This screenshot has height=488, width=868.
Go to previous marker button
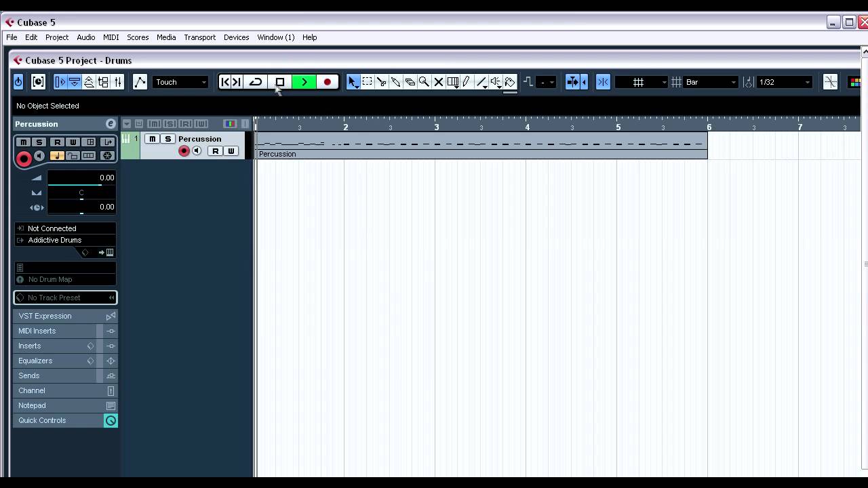coord(225,82)
